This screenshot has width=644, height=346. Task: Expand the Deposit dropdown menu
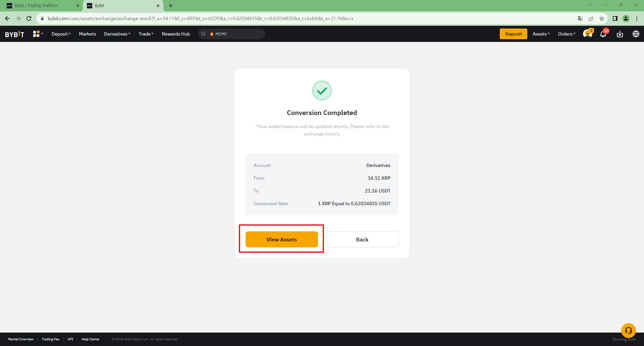(x=61, y=34)
